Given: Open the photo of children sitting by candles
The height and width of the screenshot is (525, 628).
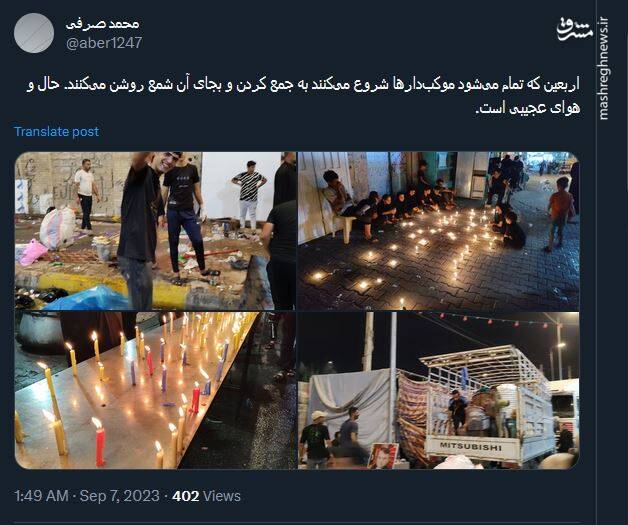Looking at the screenshot, I should [439, 231].
